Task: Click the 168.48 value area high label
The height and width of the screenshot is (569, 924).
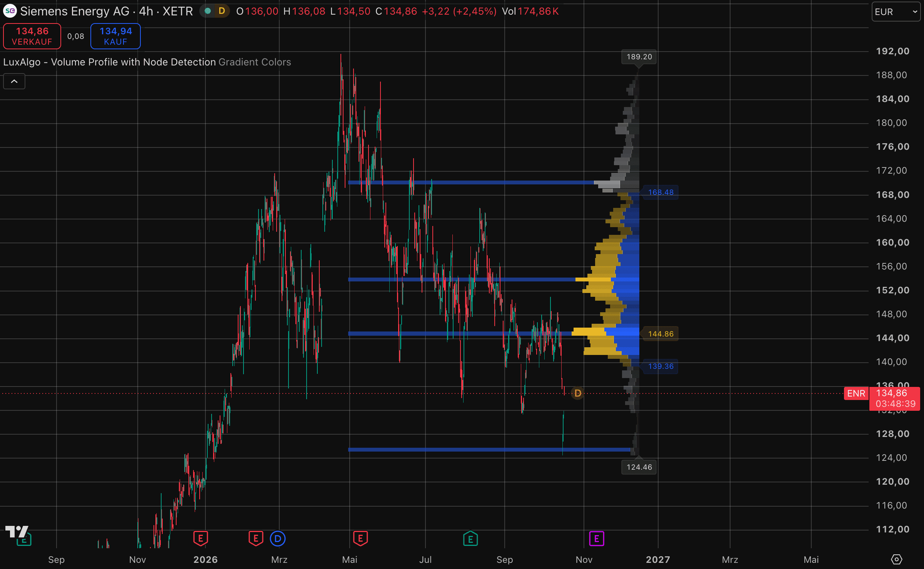Action: tap(660, 192)
